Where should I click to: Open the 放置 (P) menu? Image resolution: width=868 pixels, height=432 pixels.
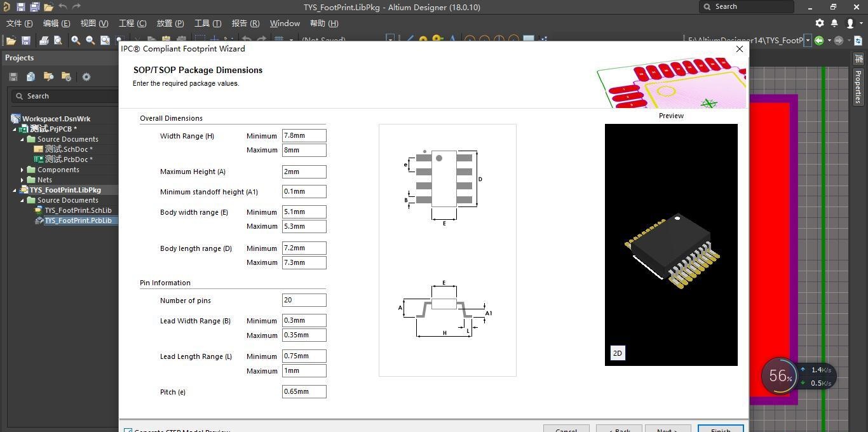point(170,24)
